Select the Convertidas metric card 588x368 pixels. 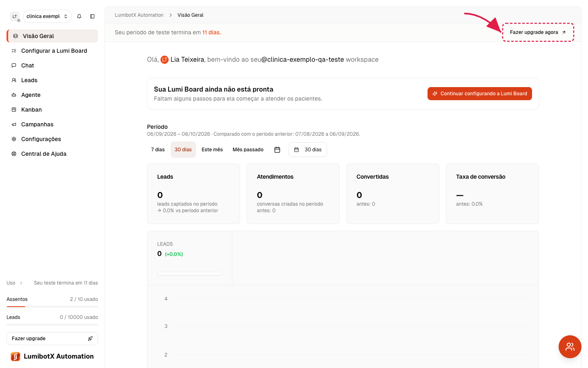point(393,194)
